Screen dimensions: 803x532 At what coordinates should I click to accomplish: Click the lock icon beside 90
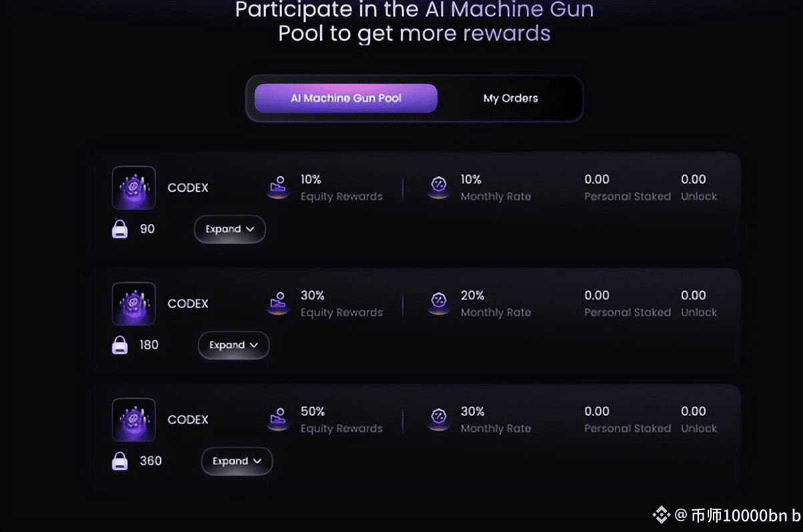(120, 229)
